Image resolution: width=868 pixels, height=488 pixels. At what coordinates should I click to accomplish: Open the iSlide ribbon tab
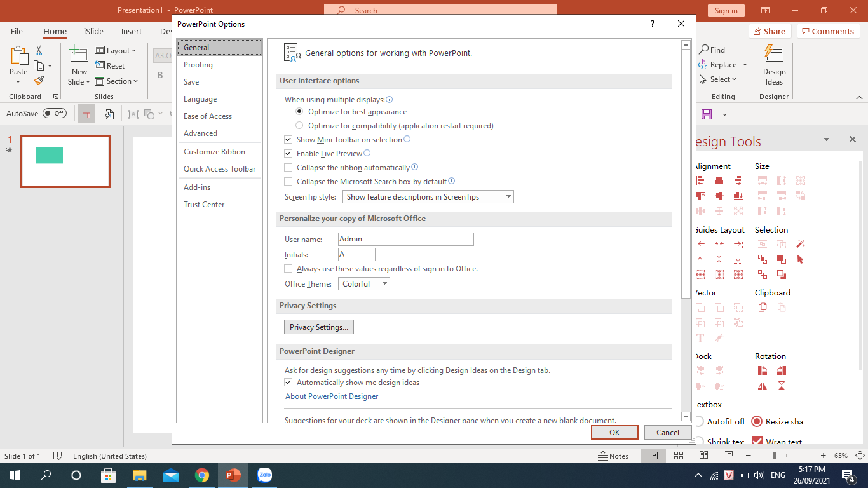[x=94, y=31]
